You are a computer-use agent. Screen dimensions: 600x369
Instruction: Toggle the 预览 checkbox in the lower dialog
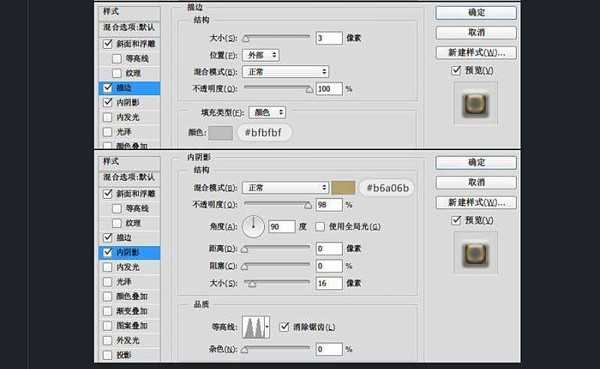click(x=456, y=220)
